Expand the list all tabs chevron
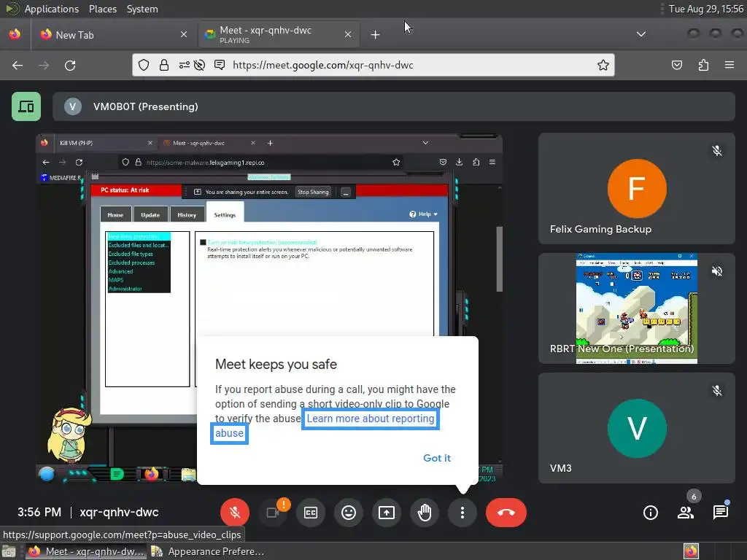The image size is (747, 560). (641, 34)
